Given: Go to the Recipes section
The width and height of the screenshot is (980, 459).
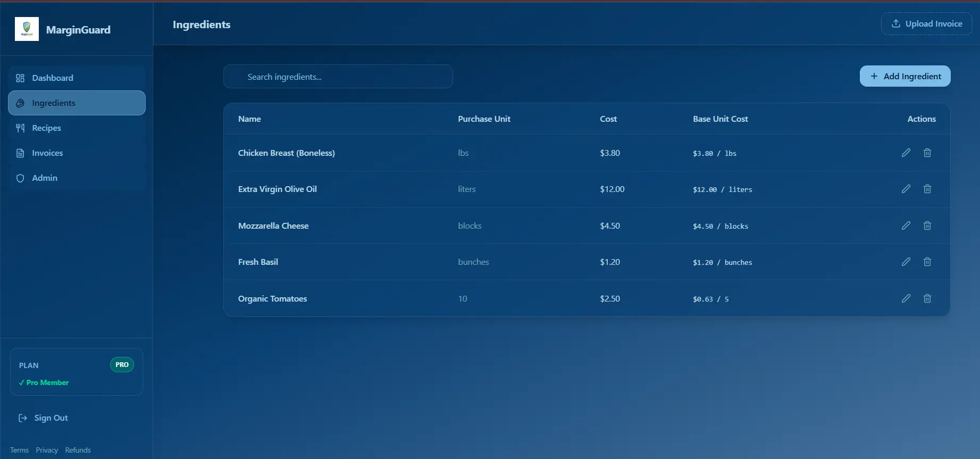Looking at the screenshot, I should [x=77, y=128].
